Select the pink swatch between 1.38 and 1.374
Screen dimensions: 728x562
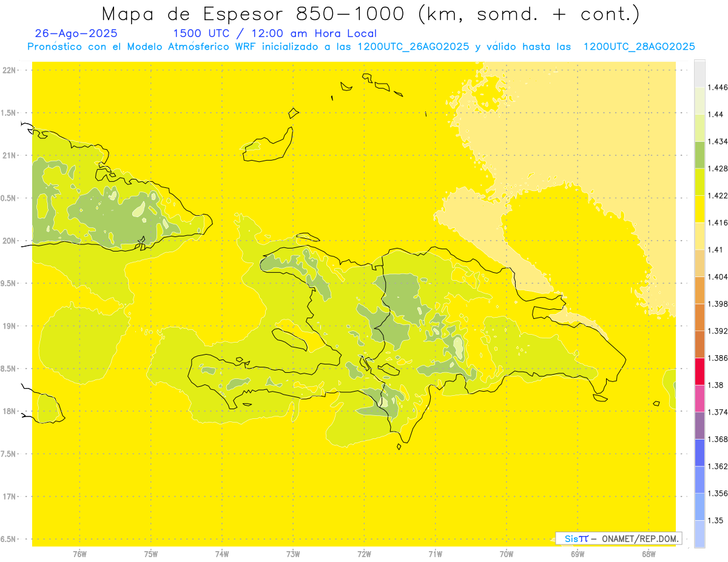pyautogui.click(x=699, y=398)
